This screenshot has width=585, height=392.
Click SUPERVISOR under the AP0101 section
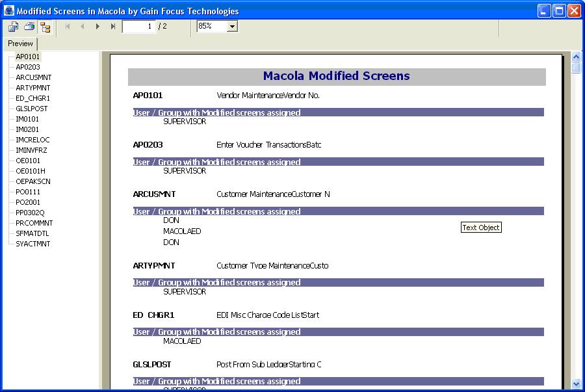(185, 122)
